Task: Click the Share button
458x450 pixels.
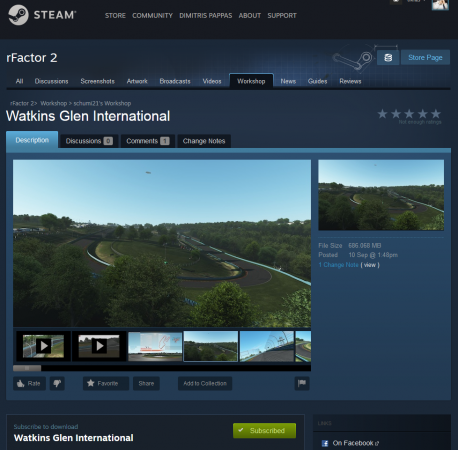Action: (146, 383)
